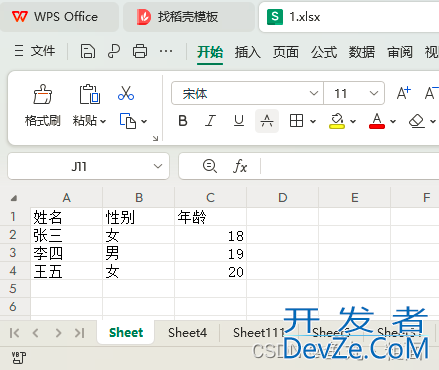This screenshot has height=370, width=439.
Task: Switch to the 公式 ribbon tab
Action: coord(324,52)
